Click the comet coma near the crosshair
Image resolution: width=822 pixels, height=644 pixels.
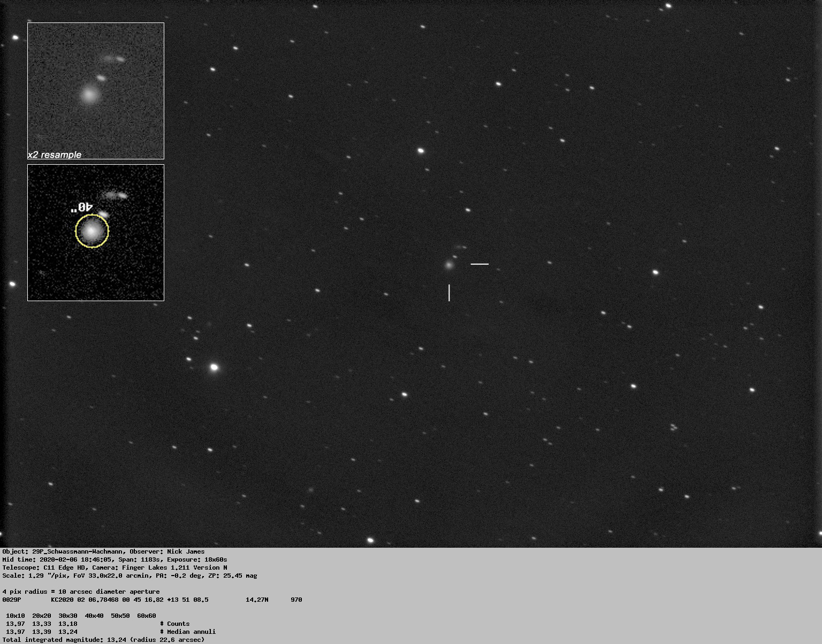(449, 265)
